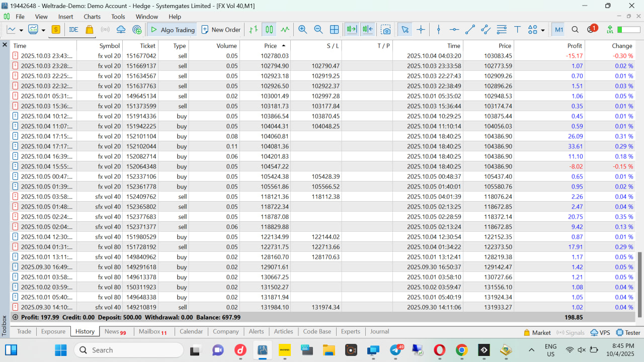The height and width of the screenshot is (362, 644).
Task: Open the search magnifier in toolbar
Action: 575,30
